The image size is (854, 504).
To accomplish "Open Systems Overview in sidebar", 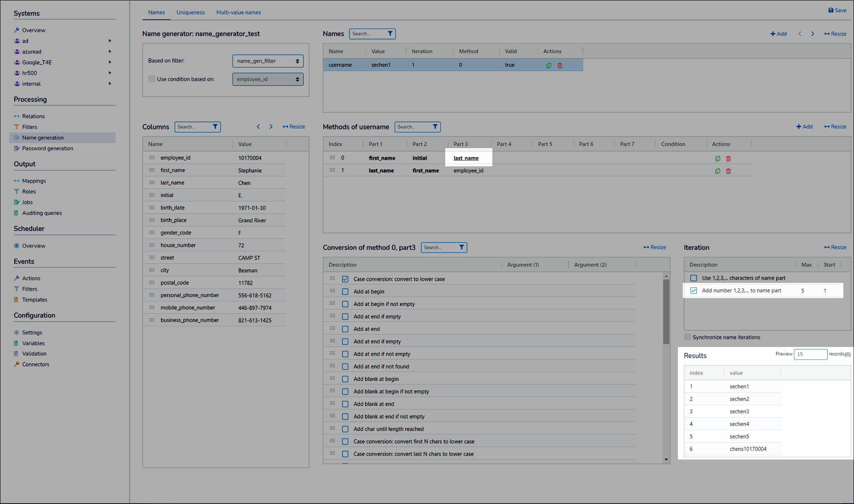I will 33,30.
